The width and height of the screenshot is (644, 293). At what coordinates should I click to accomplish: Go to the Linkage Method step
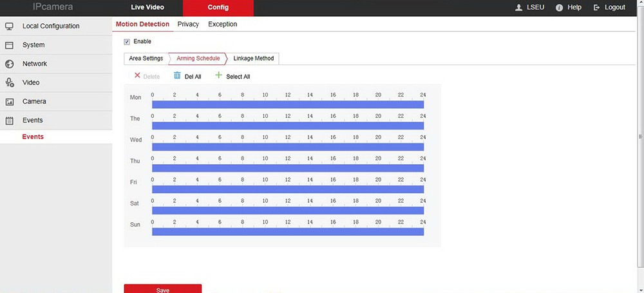point(253,59)
